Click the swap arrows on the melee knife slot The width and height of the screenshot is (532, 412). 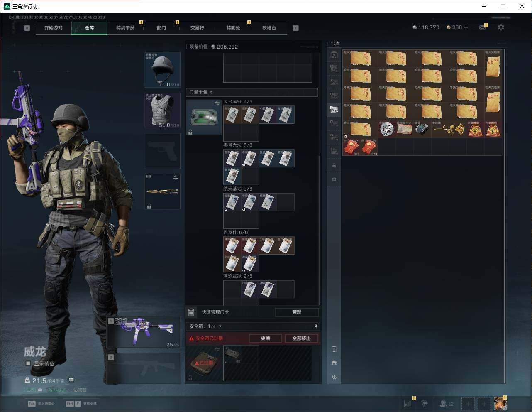176,178
